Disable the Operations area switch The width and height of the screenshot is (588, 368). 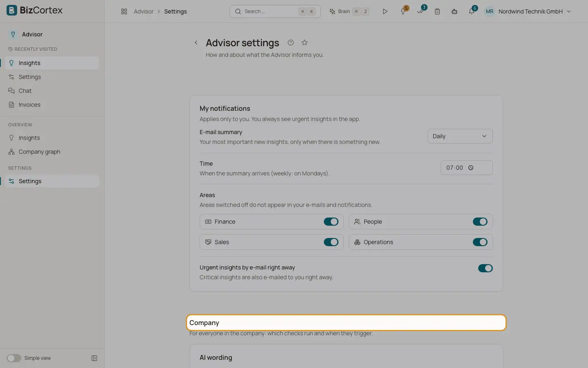point(480,242)
